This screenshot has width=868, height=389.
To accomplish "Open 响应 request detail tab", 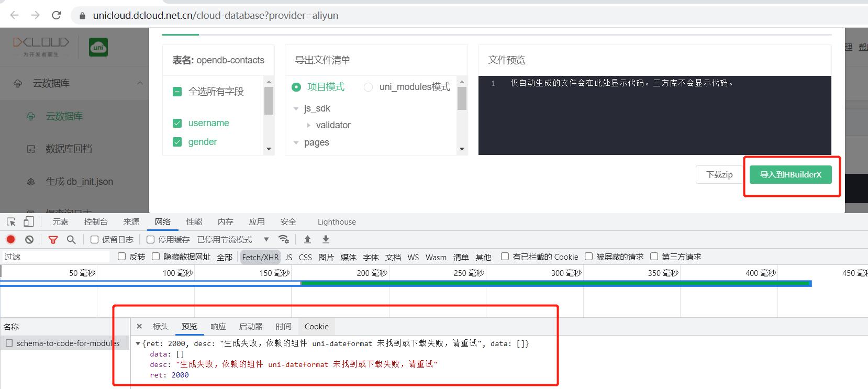I will tap(218, 326).
